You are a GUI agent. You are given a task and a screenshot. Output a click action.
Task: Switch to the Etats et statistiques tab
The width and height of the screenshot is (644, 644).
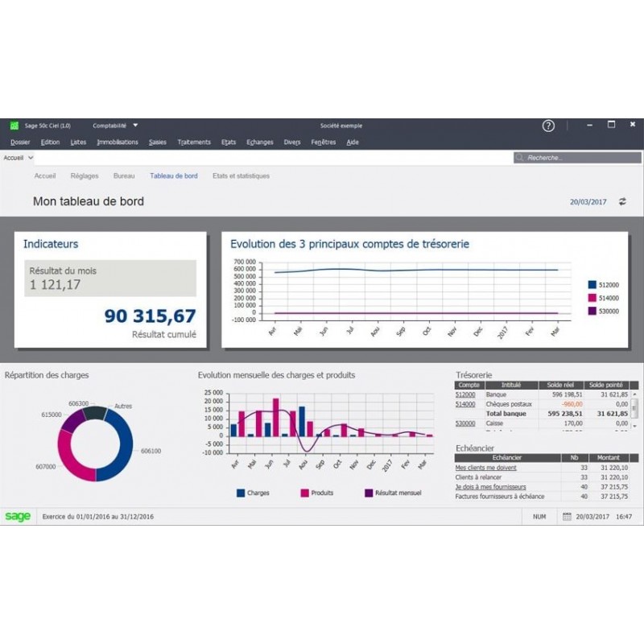click(x=241, y=175)
